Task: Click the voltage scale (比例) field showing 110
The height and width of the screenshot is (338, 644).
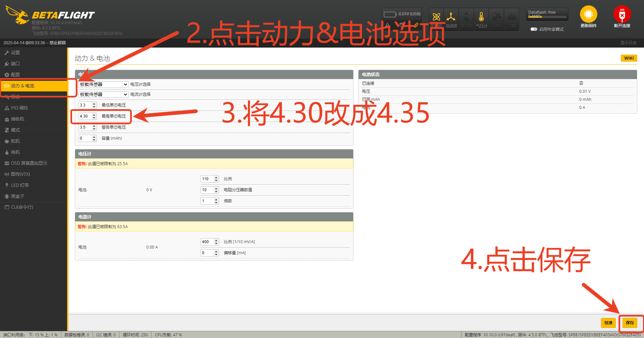Action: [207, 179]
